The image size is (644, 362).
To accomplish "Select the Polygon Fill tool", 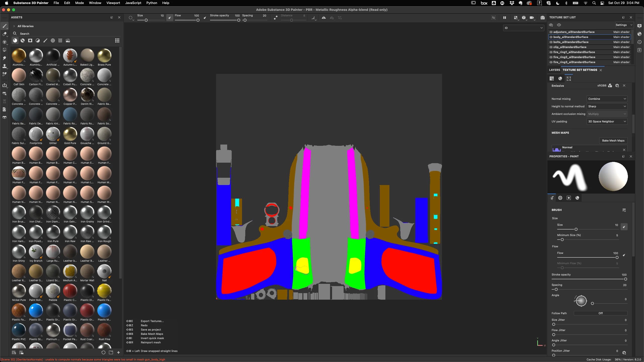I will tap(4, 50).
